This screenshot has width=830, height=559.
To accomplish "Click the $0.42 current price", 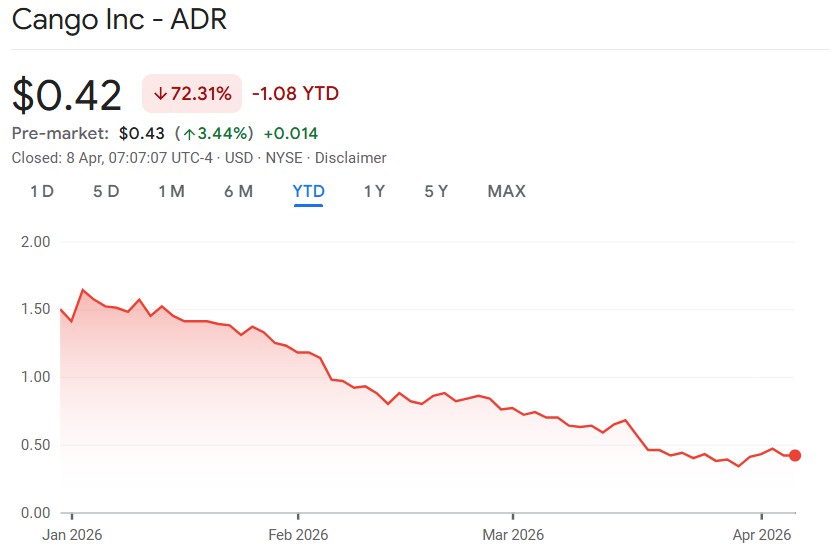I will (67, 95).
